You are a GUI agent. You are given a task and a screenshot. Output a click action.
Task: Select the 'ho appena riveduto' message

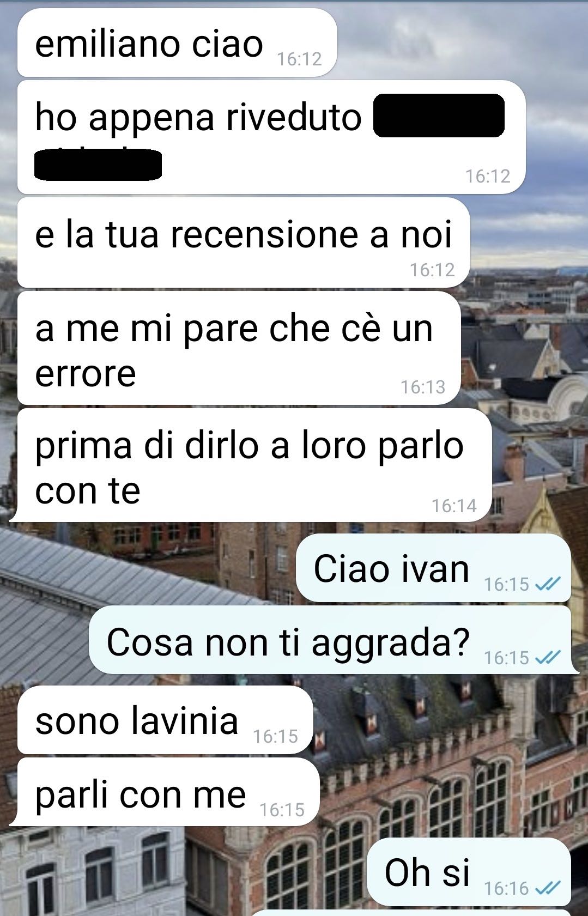(271, 137)
